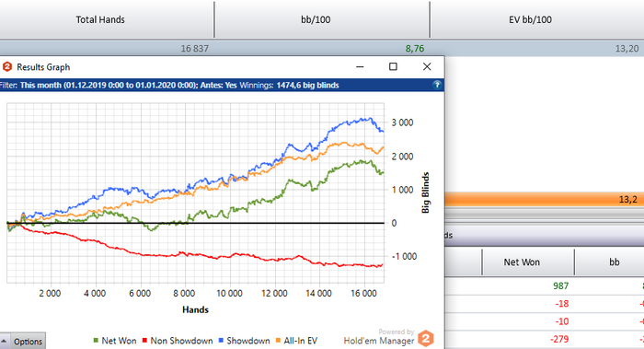
Task: Select the -279 Net Won cell
Action: pos(559,339)
